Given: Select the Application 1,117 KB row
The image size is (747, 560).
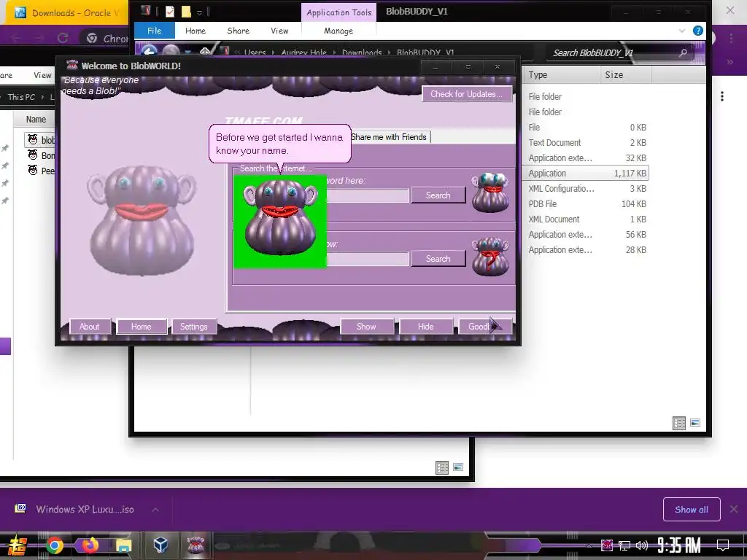Looking at the screenshot, I should pos(587,174).
